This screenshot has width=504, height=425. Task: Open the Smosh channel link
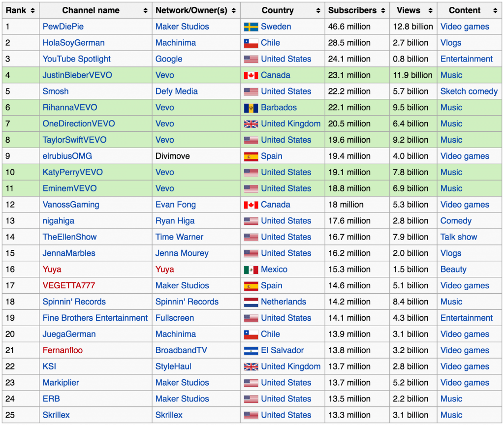tap(56, 91)
